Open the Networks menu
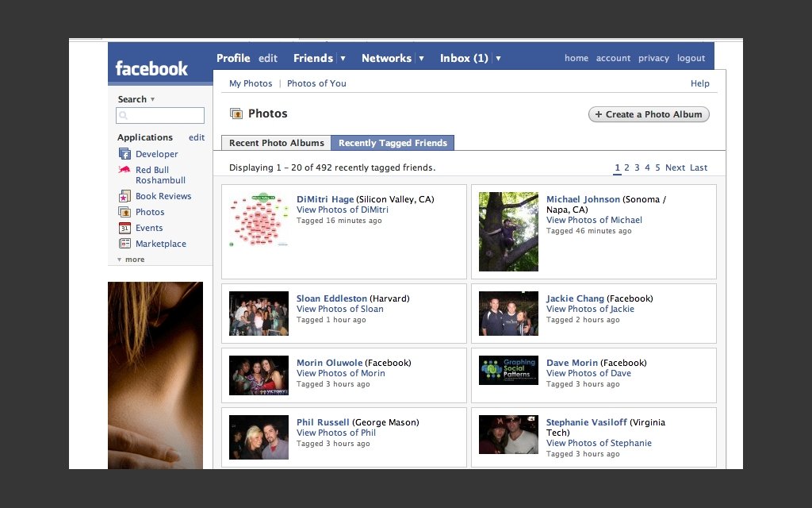Image resolution: width=812 pixels, height=508 pixels. (386, 58)
